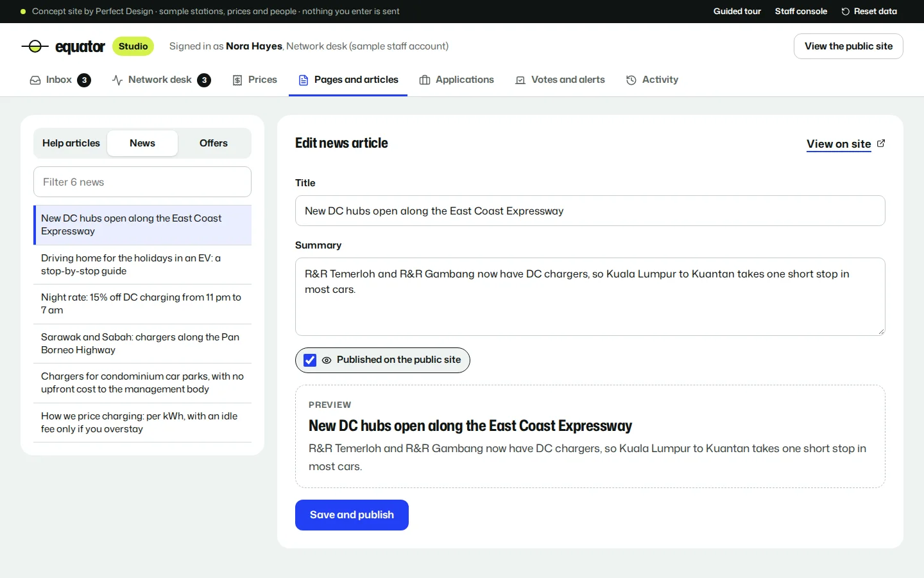Click the Network desk pulse icon
This screenshot has width=924, height=578.
coord(117,80)
